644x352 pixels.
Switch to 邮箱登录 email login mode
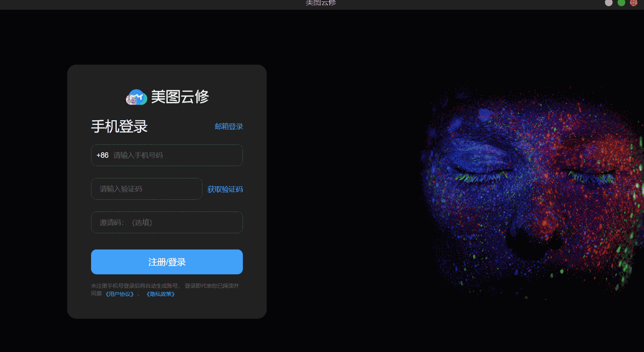[x=228, y=126]
